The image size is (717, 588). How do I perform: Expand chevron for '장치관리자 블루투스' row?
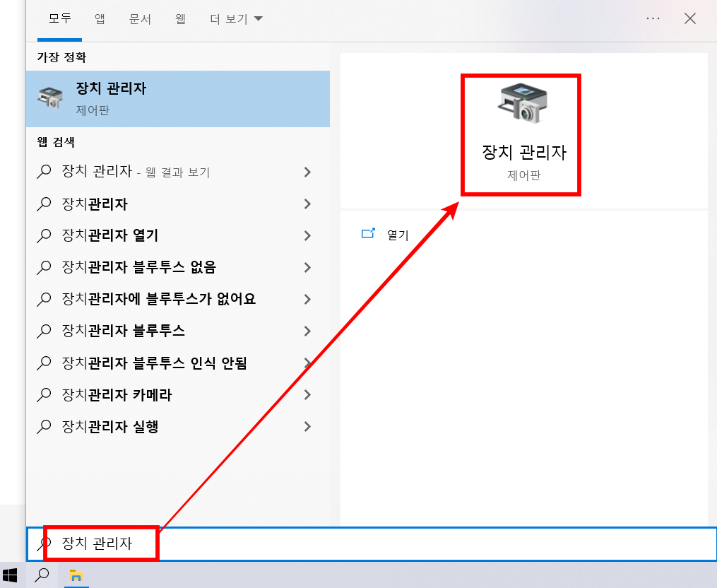(x=307, y=331)
